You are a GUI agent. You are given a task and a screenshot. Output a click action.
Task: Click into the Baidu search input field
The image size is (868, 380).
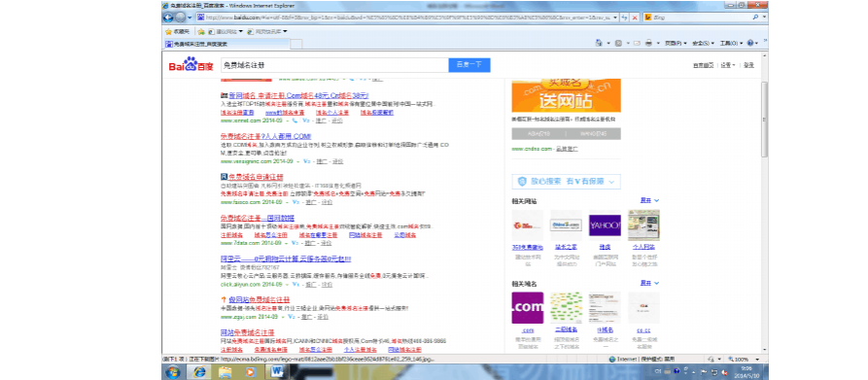334,65
